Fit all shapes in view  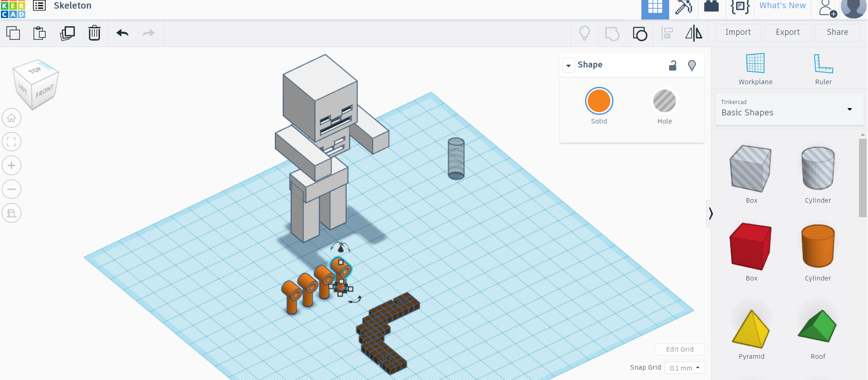pos(12,142)
